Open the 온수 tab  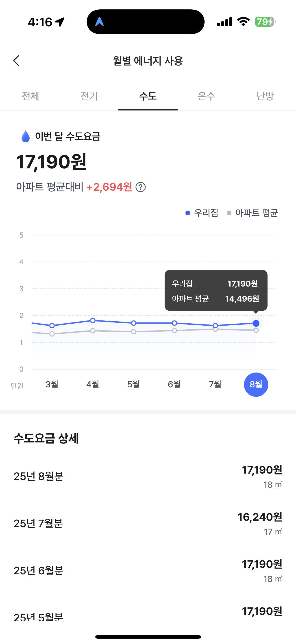pyautogui.click(x=206, y=96)
